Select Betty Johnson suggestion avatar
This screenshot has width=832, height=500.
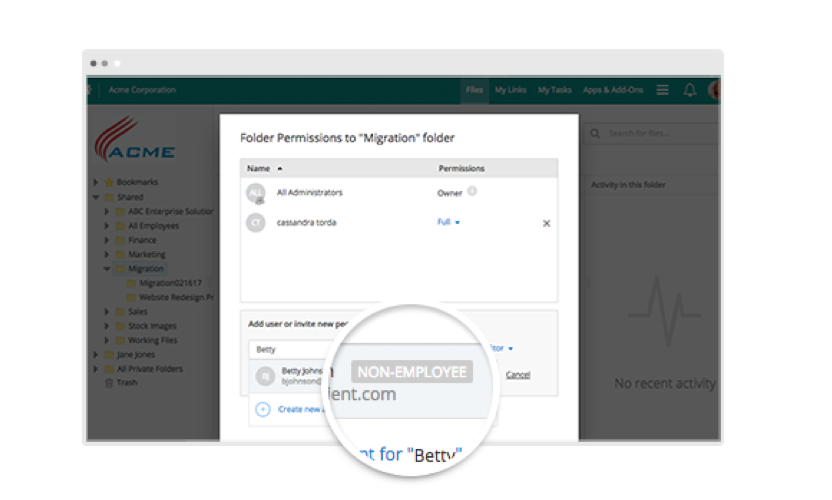(x=265, y=376)
